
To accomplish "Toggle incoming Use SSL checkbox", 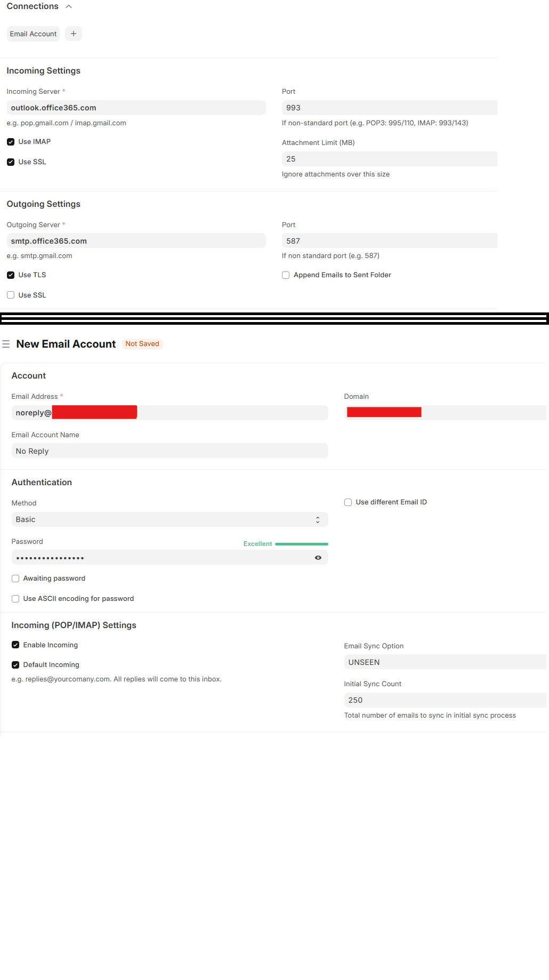I will point(11,162).
